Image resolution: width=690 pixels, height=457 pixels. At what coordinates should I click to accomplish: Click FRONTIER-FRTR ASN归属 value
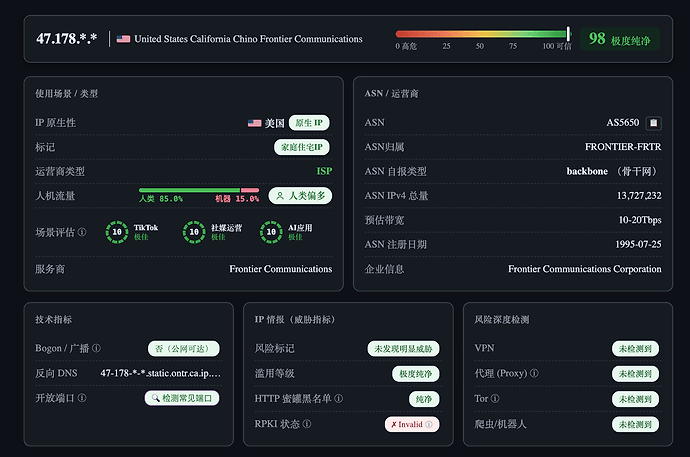click(x=623, y=147)
